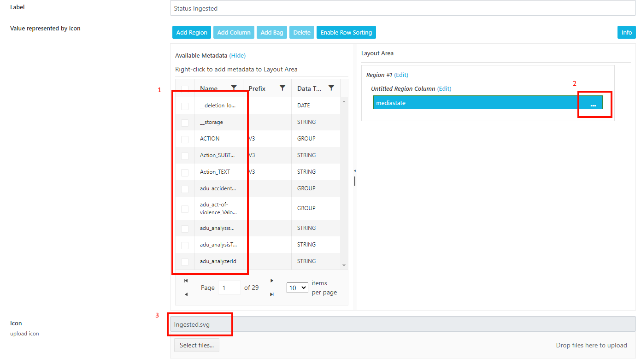
Task: Go to the previous metadata page
Action: pyautogui.click(x=186, y=294)
